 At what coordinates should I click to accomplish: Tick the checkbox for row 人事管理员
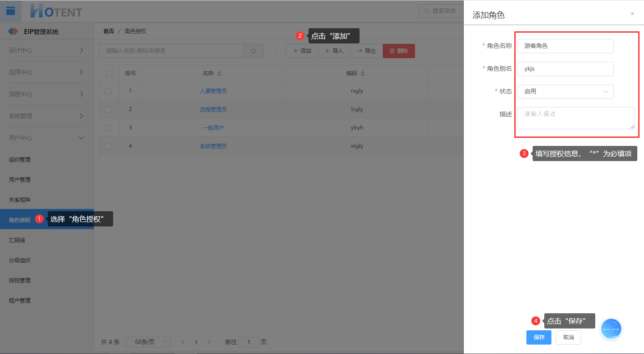click(109, 91)
